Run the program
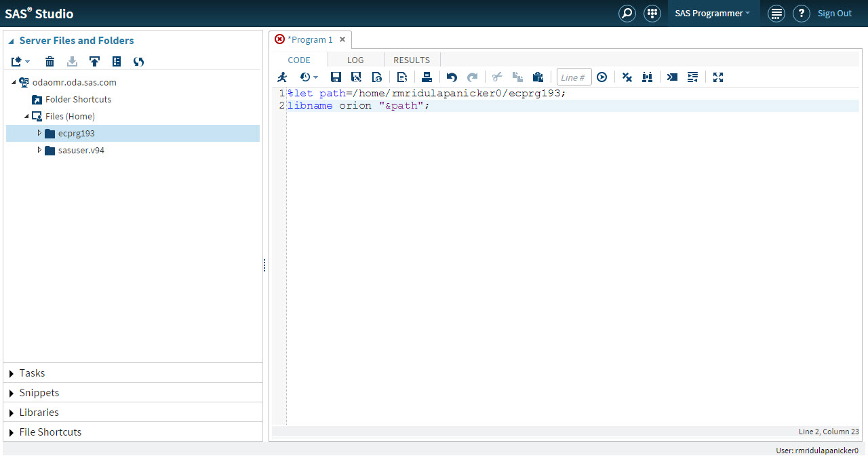The height and width of the screenshot is (458, 868). [x=281, y=77]
